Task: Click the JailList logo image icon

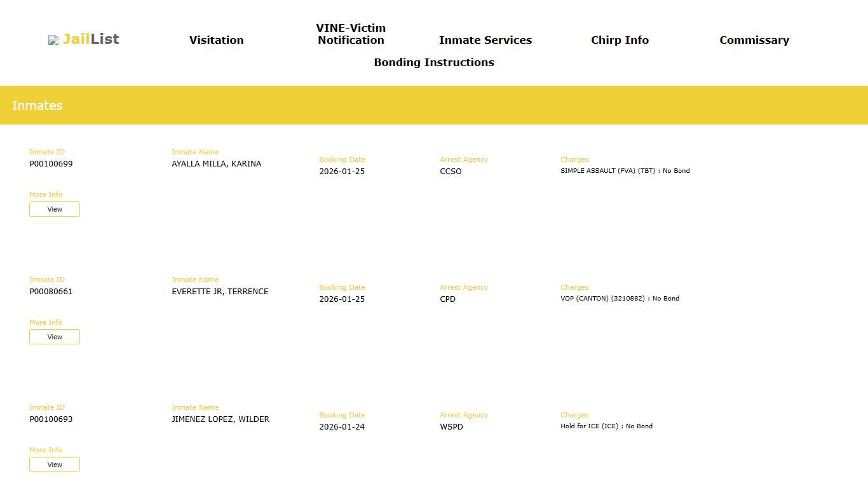Action: pos(53,40)
